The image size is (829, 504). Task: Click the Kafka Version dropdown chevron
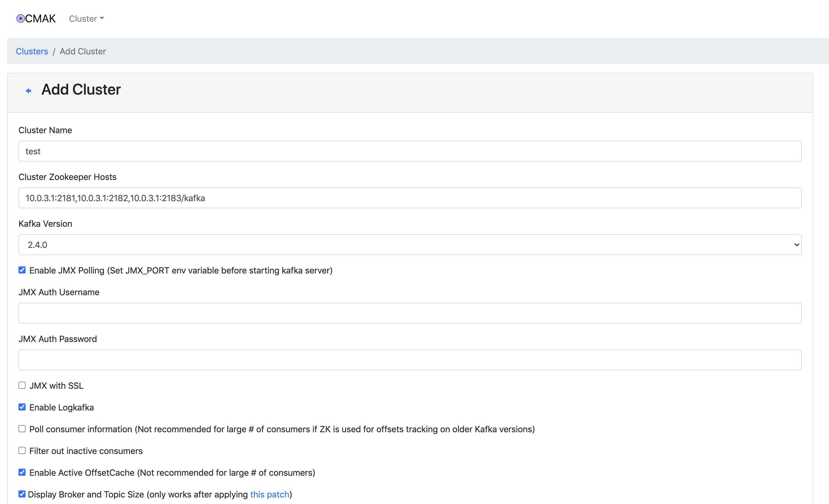(796, 245)
